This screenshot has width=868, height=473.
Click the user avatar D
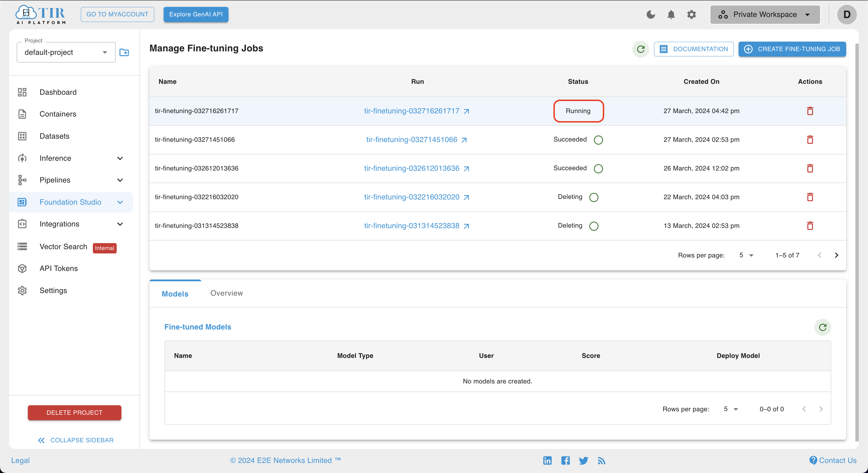(846, 14)
